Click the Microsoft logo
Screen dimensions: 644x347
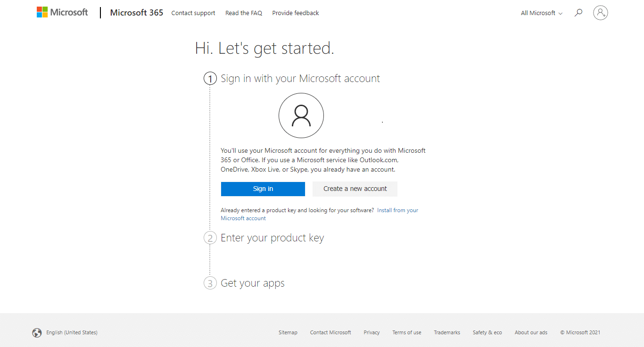[62, 12]
